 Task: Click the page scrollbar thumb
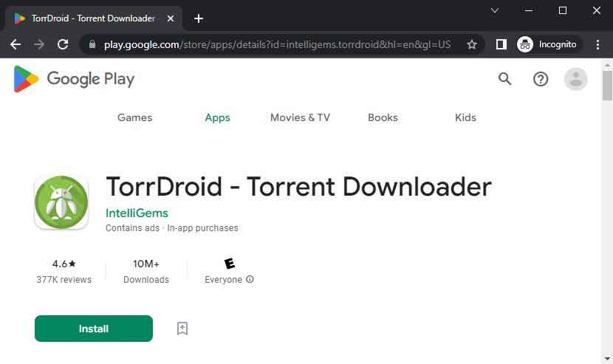[x=607, y=85]
